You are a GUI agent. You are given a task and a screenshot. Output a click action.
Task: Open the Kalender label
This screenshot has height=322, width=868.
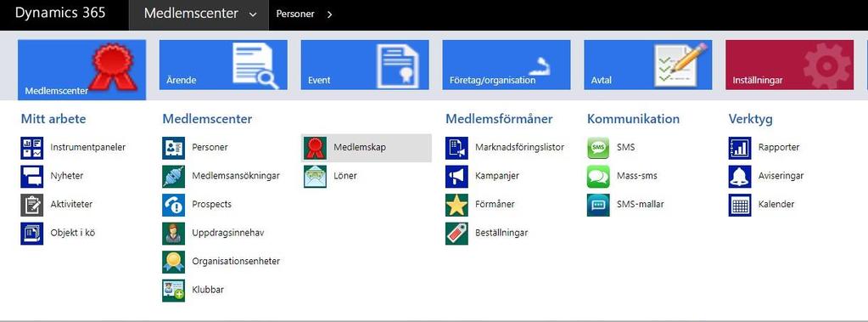click(776, 204)
